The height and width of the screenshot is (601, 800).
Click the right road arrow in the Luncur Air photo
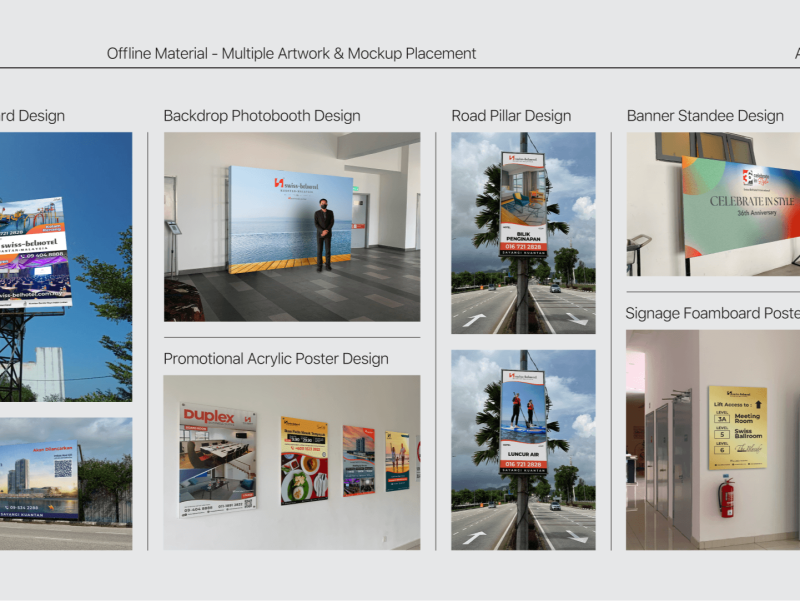[x=576, y=536]
